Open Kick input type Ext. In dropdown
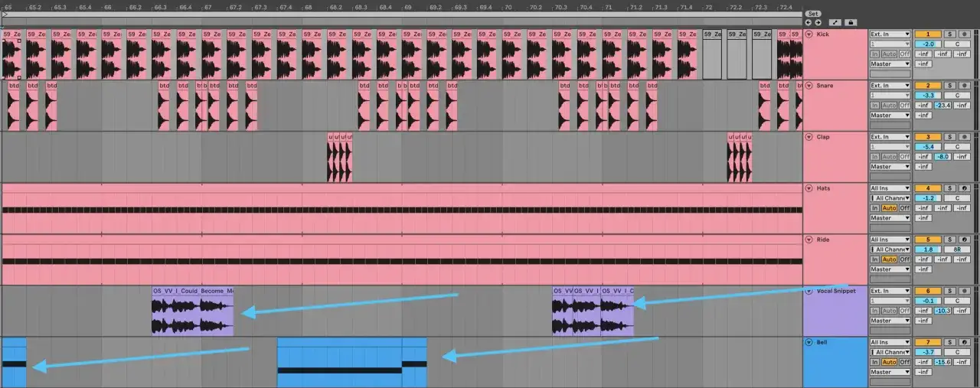Image resolution: width=980 pixels, height=388 pixels. (890, 34)
